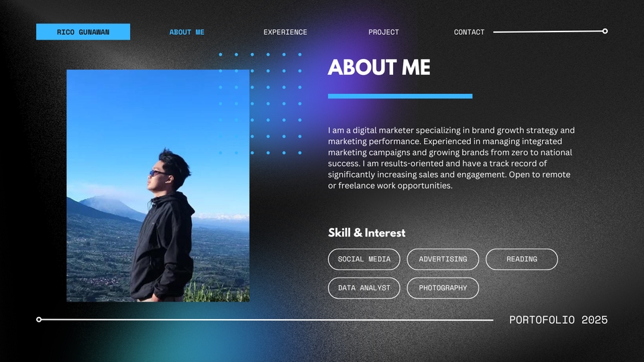Click the READING interest pill
644x362 pixels.
point(522,259)
